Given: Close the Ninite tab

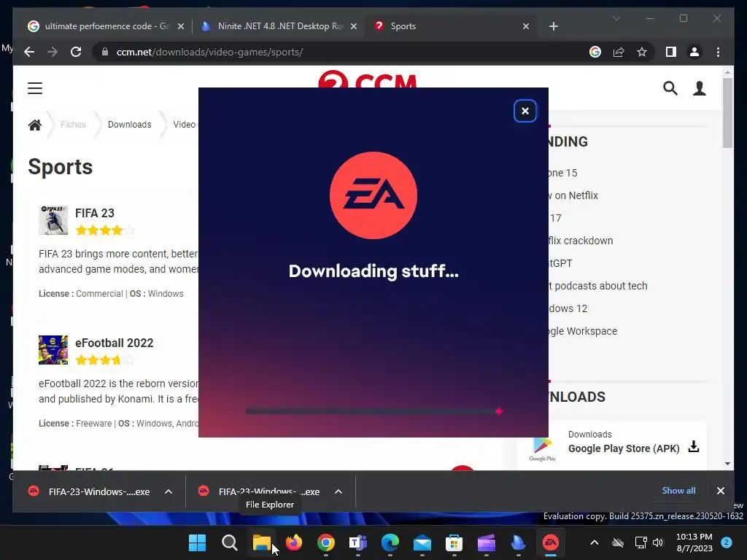Looking at the screenshot, I should pyautogui.click(x=354, y=26).
